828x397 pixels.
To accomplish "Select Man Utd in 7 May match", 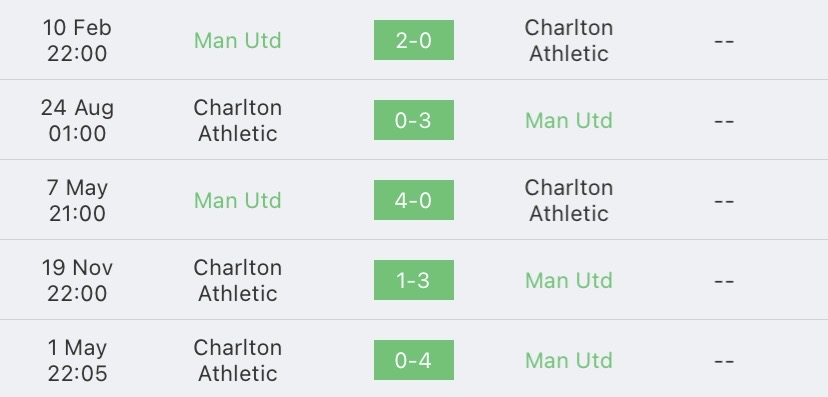I will 238,201.
